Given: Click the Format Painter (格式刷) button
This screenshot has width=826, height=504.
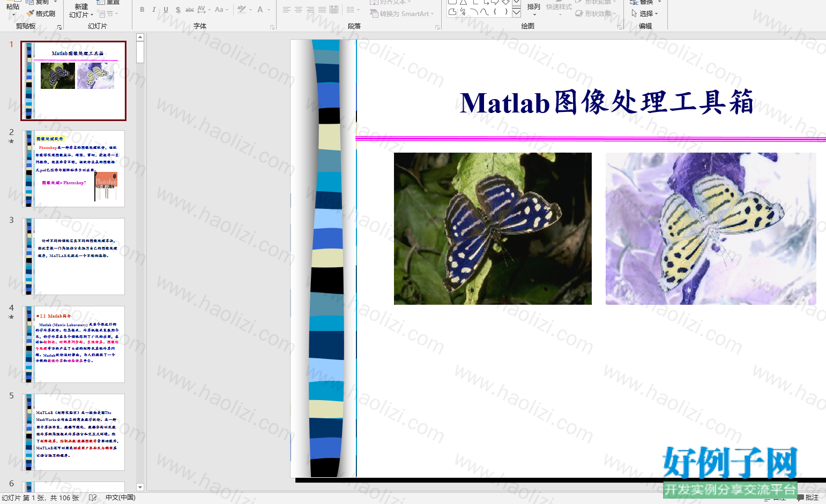Looking at the screenshot, I should coord(41,13).
